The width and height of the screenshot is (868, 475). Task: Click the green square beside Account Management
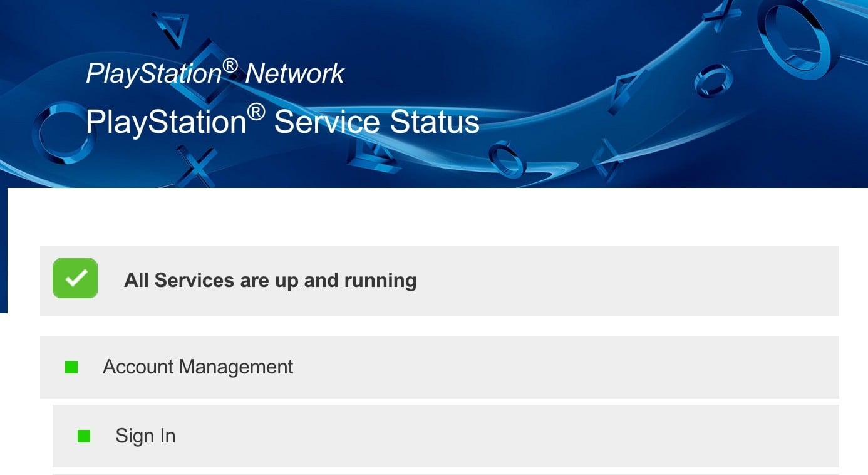click(71, 367)
